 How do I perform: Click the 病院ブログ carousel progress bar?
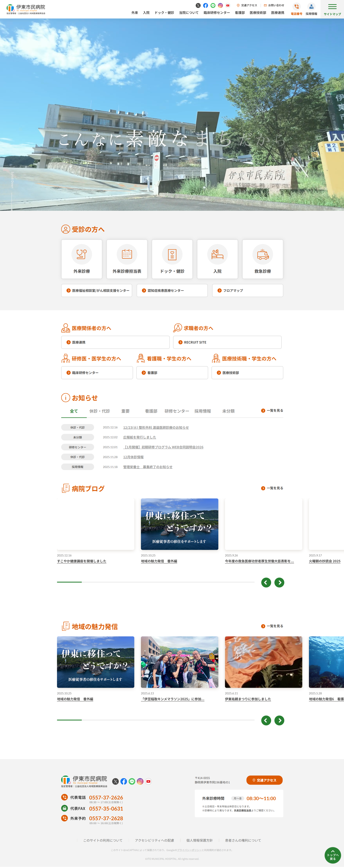(x=155, y=582)
